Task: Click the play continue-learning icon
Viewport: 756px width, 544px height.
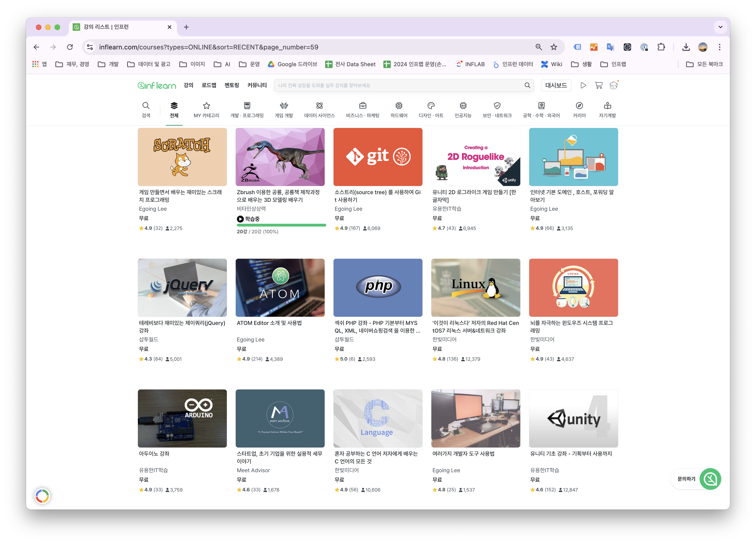Action: click(x=583, y=85)
